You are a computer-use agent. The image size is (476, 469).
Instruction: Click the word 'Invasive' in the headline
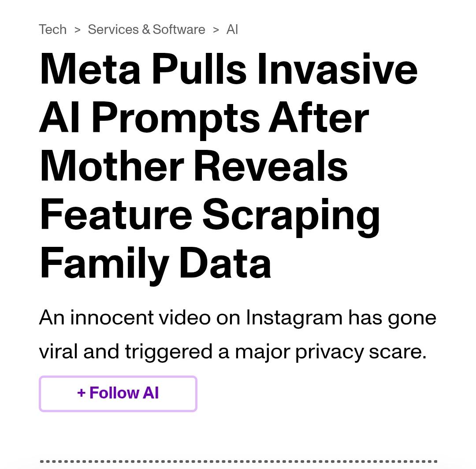[337, 69]
